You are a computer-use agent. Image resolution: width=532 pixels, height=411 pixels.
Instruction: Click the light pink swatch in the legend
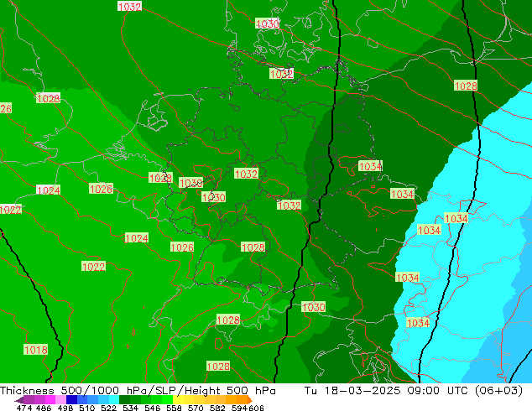coord(60,400)
